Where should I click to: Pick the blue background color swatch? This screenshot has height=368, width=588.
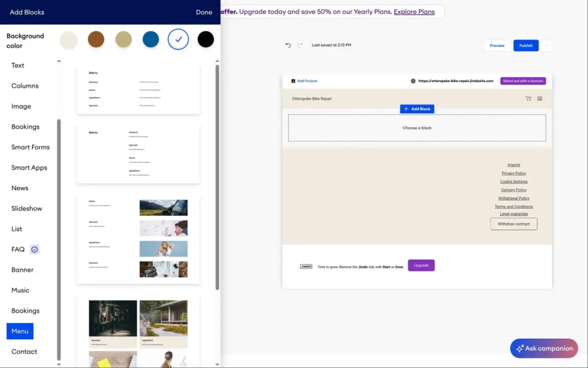point(151,40)
